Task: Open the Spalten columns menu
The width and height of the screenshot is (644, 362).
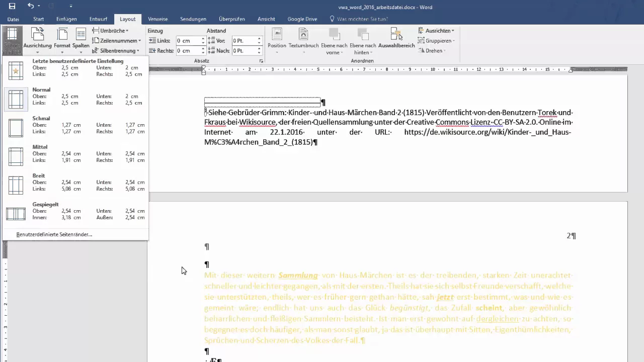Action: tap(81, 41)
